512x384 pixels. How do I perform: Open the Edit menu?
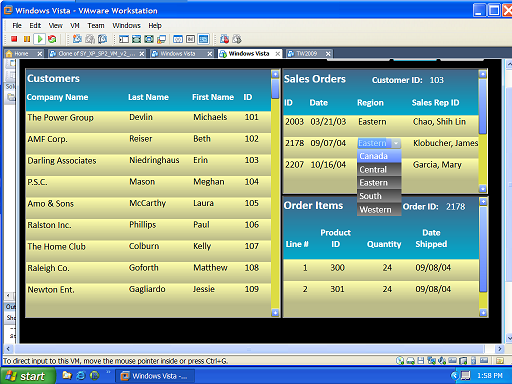(x=35, y=25)
